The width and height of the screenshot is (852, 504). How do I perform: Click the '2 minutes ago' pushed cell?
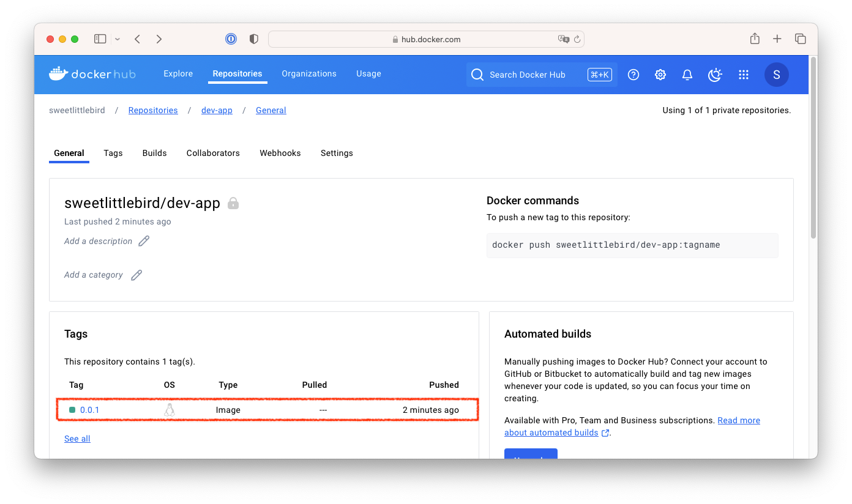click(x=431, y=410)
